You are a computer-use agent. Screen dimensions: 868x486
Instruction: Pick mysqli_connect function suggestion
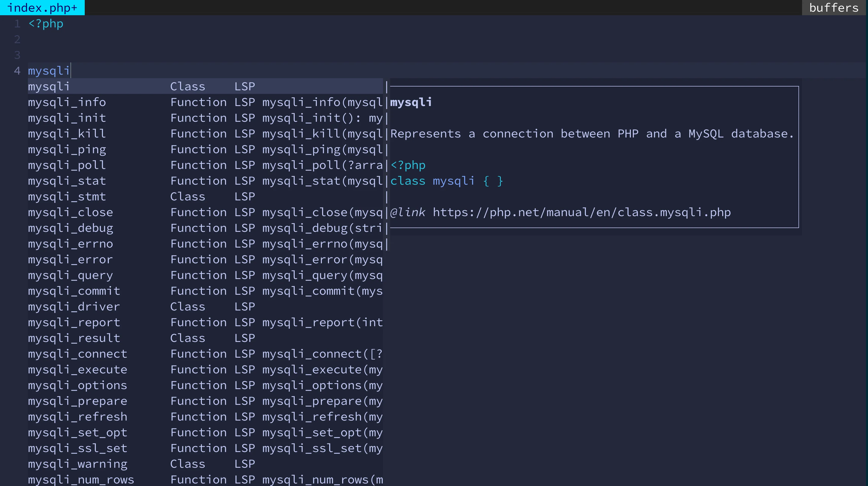(78, 354)
